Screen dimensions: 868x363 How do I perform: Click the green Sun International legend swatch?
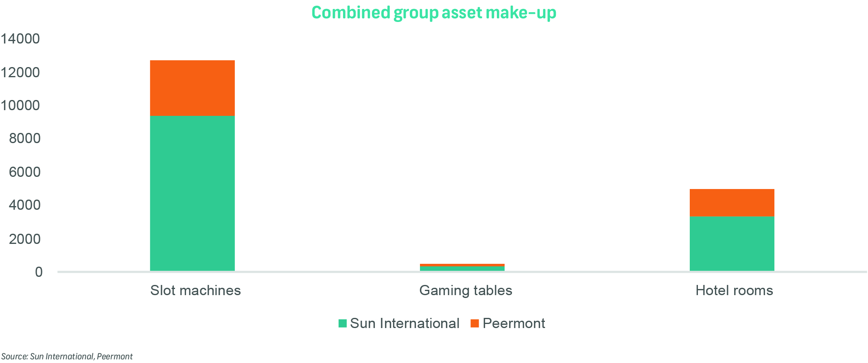(343, 324)
